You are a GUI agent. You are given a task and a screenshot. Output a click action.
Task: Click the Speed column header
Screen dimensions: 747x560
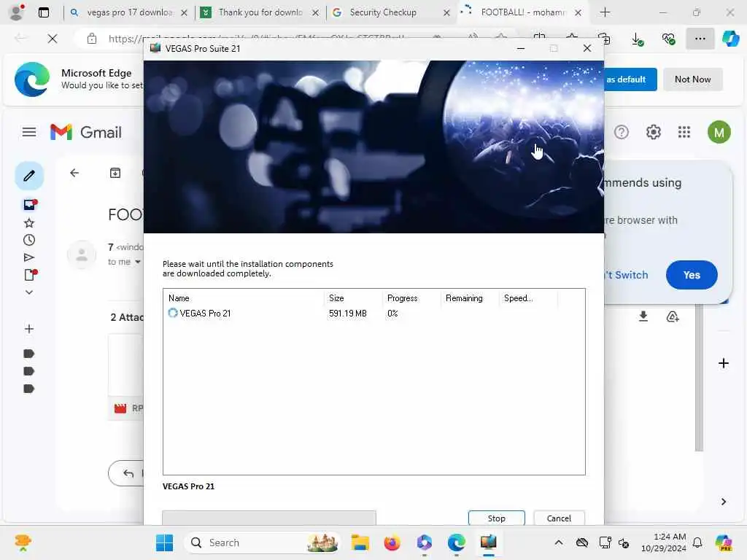pos(528,298)
